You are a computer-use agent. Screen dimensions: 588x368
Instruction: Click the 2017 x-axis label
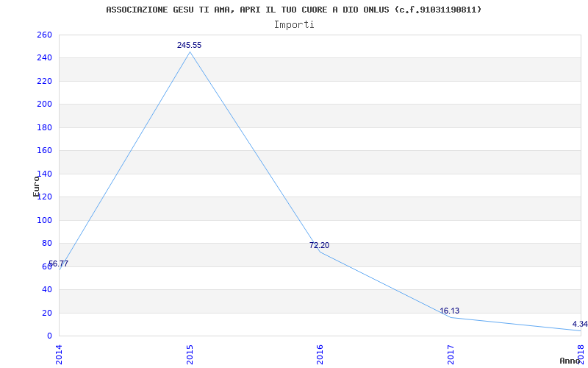coord(451,355)
